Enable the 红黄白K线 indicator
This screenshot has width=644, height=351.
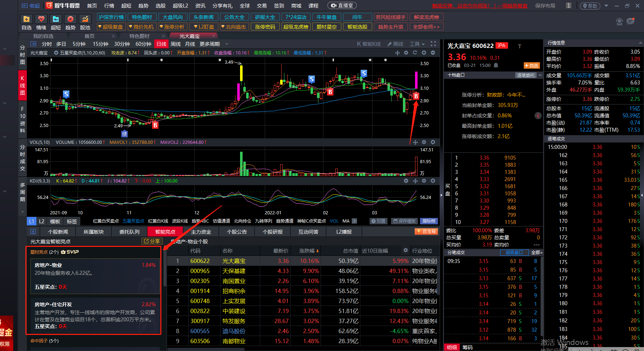point(158,221)
